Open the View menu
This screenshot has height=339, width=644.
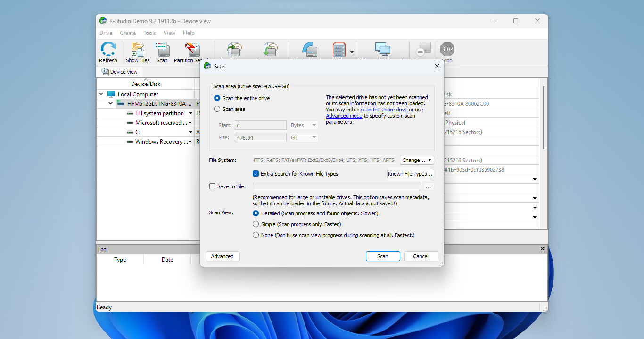tap(169, 33)
